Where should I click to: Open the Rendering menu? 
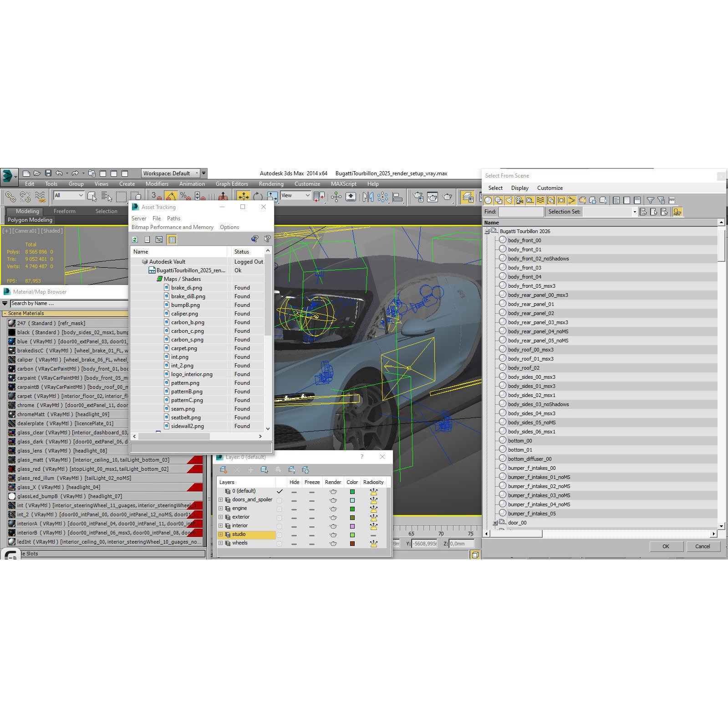coord(271,184)
